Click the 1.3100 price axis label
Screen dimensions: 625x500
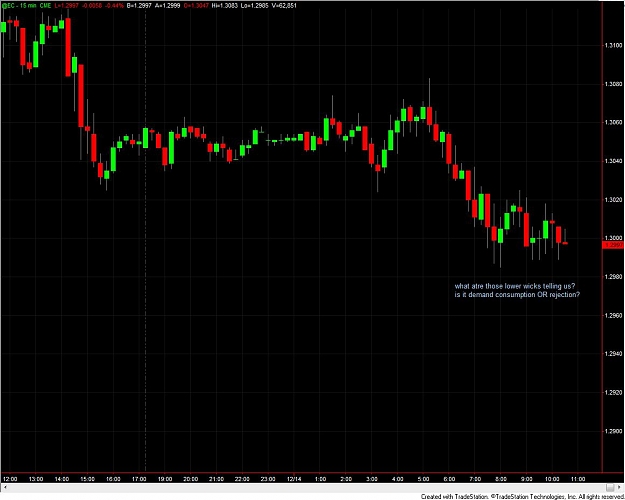[x=613, y=45]
